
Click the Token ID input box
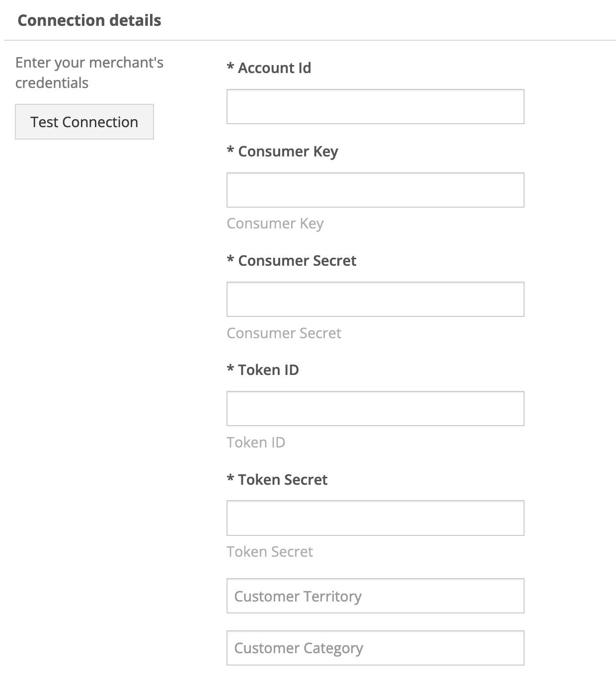point(375,408)
